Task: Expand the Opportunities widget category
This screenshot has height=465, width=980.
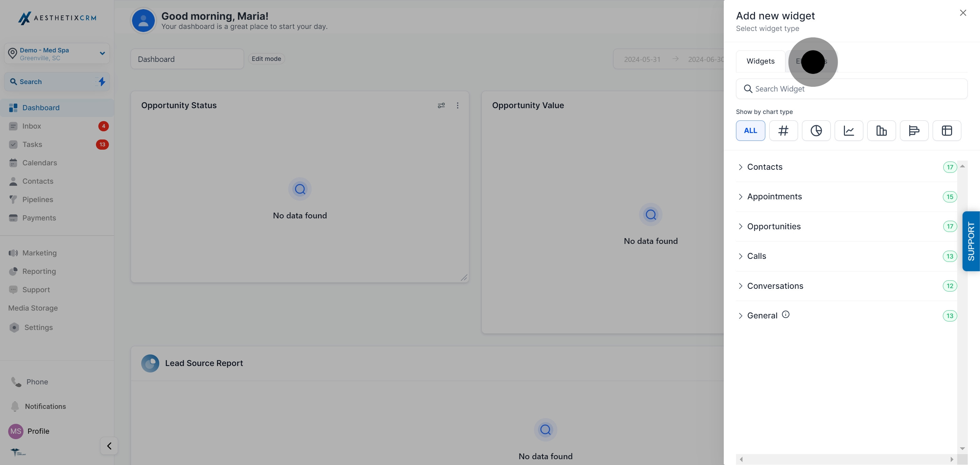Action: [x=847, y=226]
